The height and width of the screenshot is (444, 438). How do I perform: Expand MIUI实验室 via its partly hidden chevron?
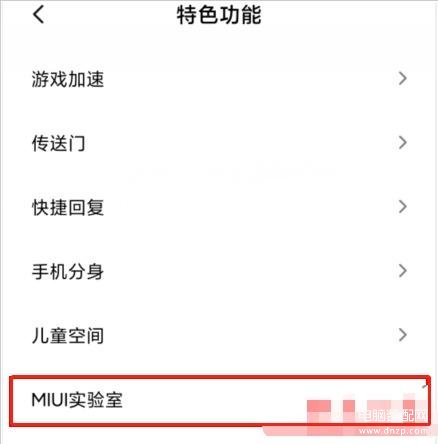(425, 386)
